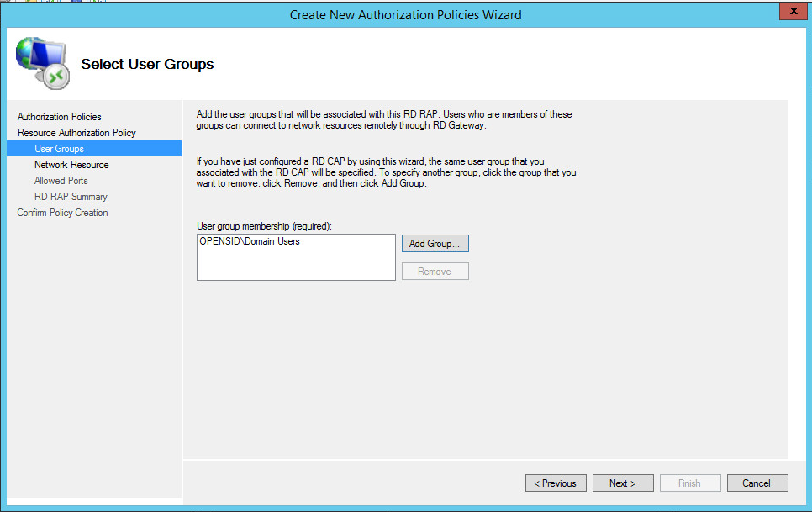Click the RD Gateway wizard icon in header
812x512 pixels.
(42, 64)
